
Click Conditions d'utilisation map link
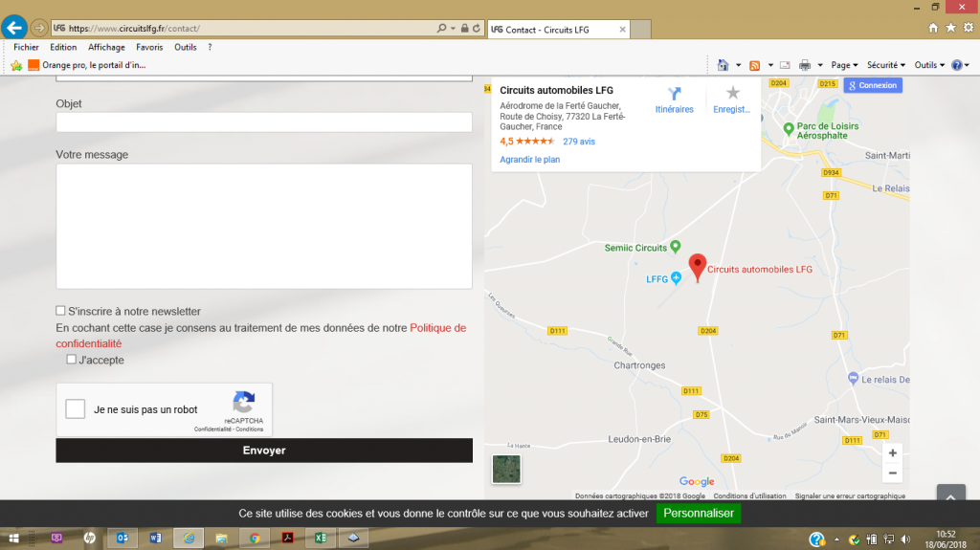tap(749, 495)
